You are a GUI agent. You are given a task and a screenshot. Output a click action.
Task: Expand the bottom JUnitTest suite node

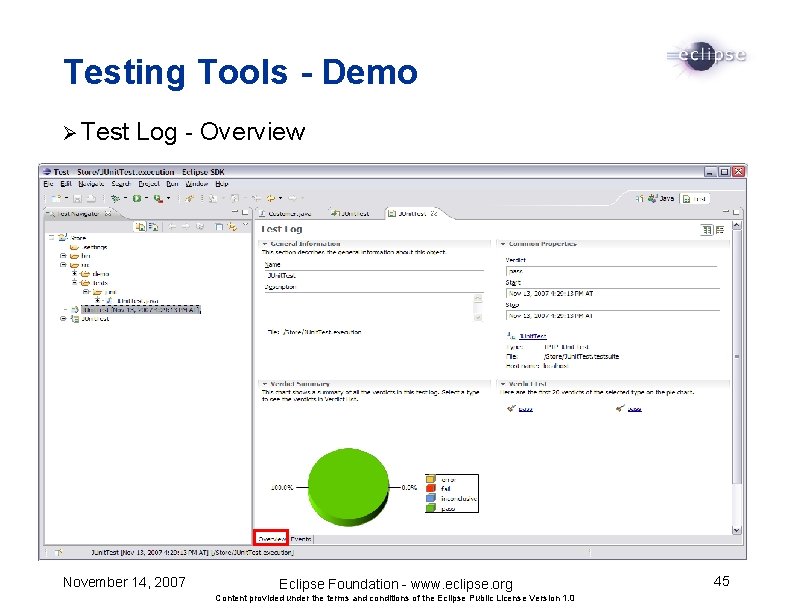63,319
